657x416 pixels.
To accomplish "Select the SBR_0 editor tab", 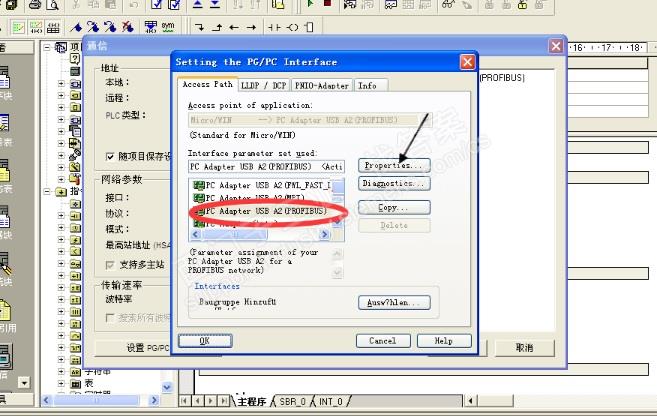I will (292, 401).
